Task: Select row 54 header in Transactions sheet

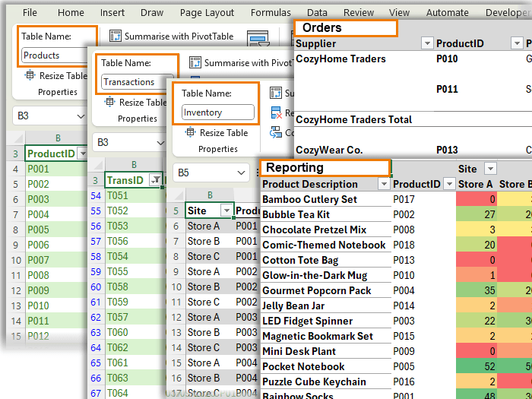Action: (97, 195)
